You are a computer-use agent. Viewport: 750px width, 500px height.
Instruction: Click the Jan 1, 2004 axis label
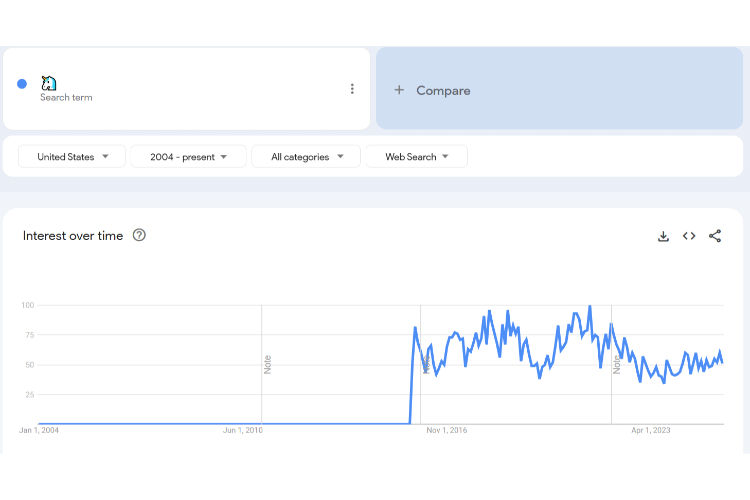click(39, 430)
